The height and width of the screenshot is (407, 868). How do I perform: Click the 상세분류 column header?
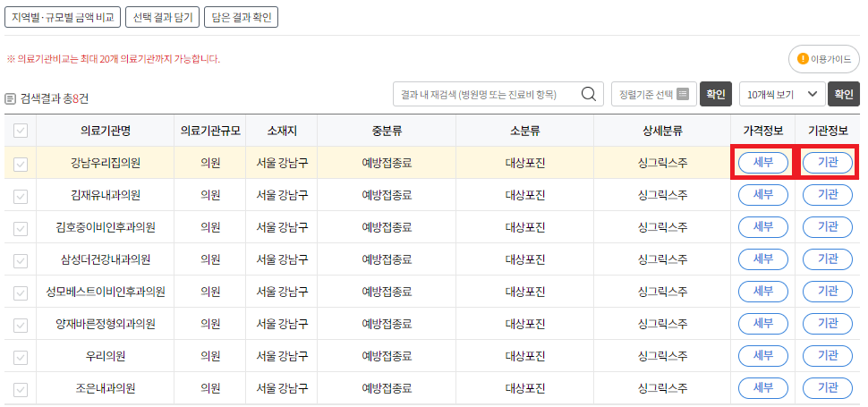click(x=662, y=131)
